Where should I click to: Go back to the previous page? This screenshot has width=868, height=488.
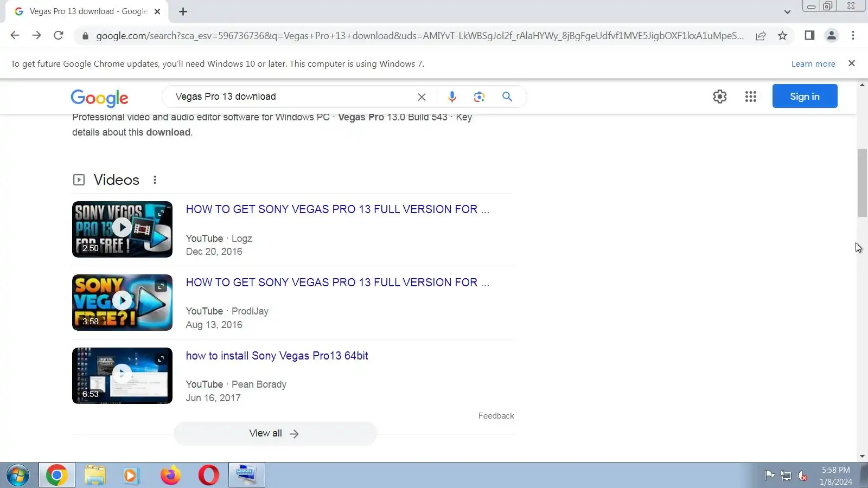pyautogui.click(x=15, y=35)
